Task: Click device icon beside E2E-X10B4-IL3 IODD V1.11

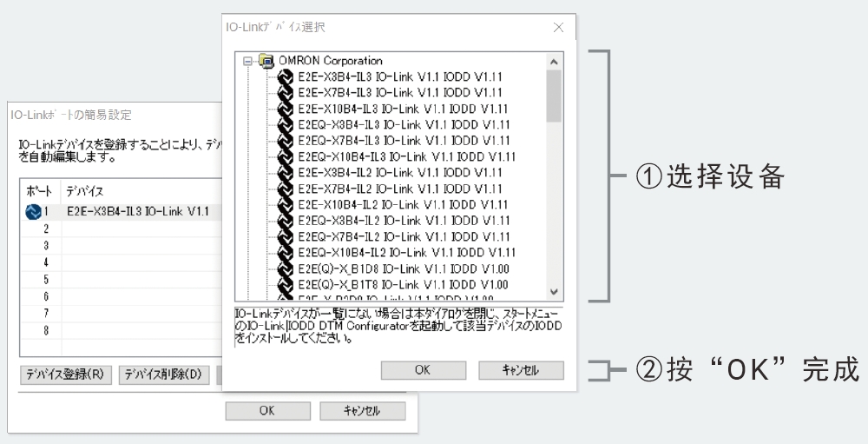Action: (285, 109)
